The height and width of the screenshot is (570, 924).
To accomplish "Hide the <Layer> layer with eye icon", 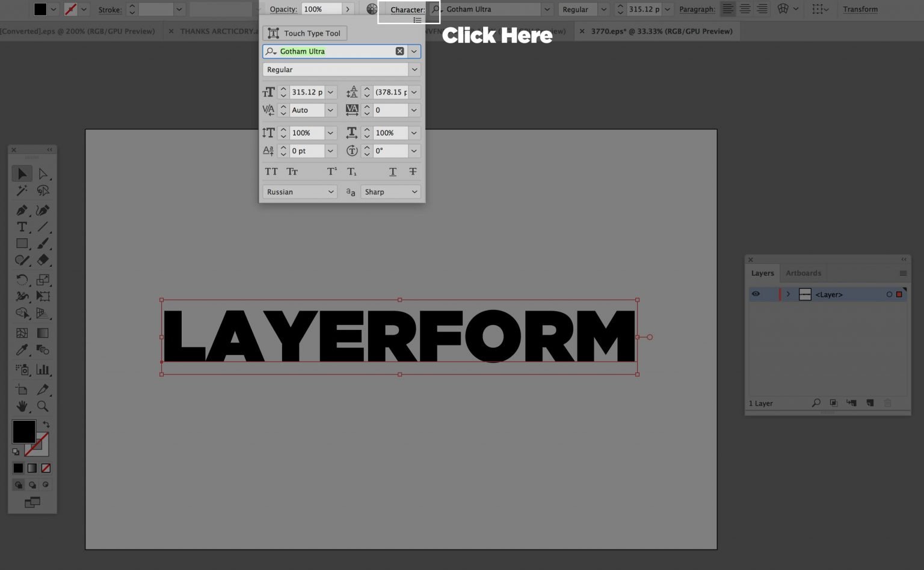I will click(756, 294).
